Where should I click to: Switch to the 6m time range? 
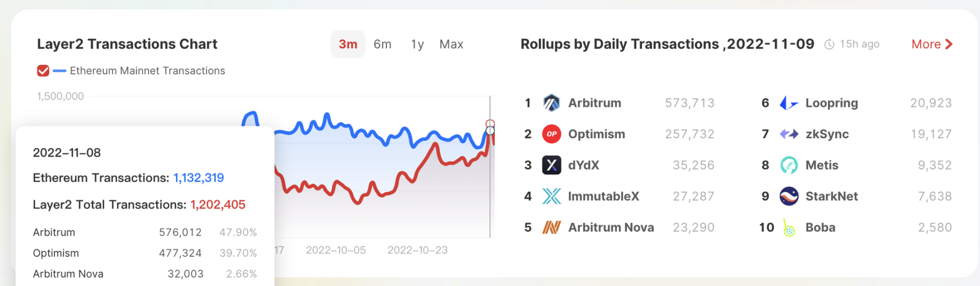382,44
